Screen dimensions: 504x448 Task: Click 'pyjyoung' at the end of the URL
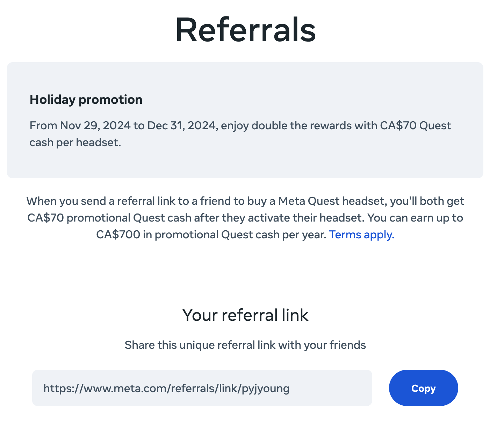[x=266, y=388]
